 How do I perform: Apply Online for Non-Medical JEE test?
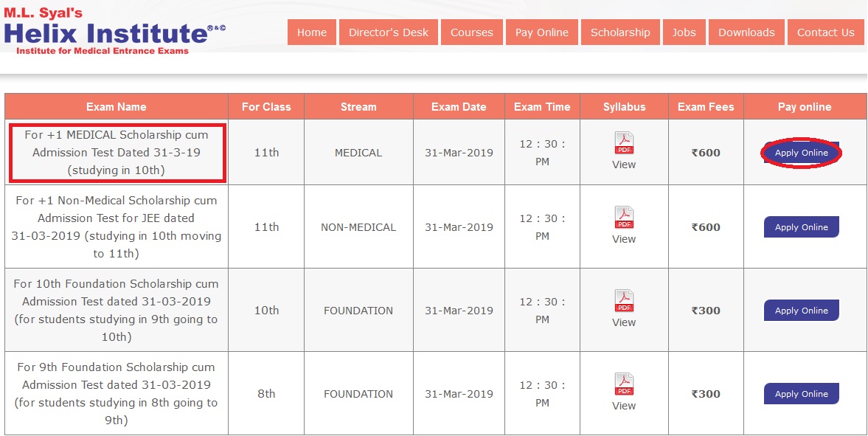coord(801,227)
